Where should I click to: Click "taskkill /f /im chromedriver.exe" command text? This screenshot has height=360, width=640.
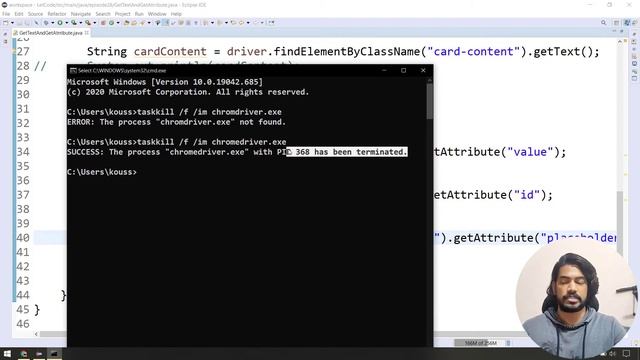point(211,142)
